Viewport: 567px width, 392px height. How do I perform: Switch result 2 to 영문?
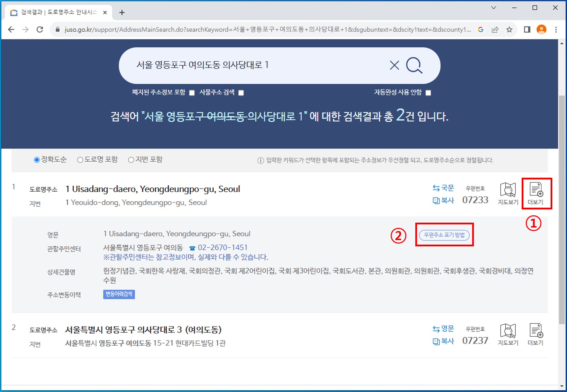coord(443,329)
